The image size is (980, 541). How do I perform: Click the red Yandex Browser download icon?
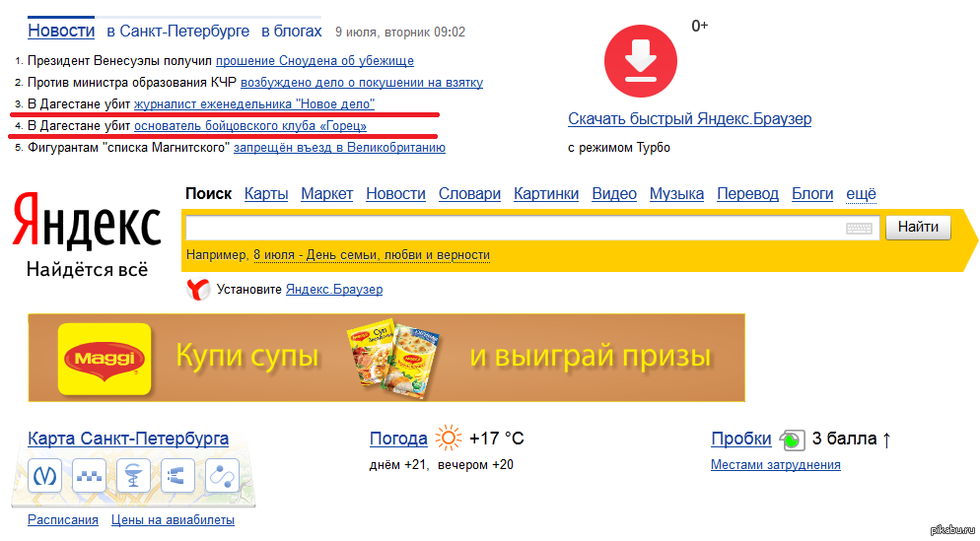tap(641, 58)
